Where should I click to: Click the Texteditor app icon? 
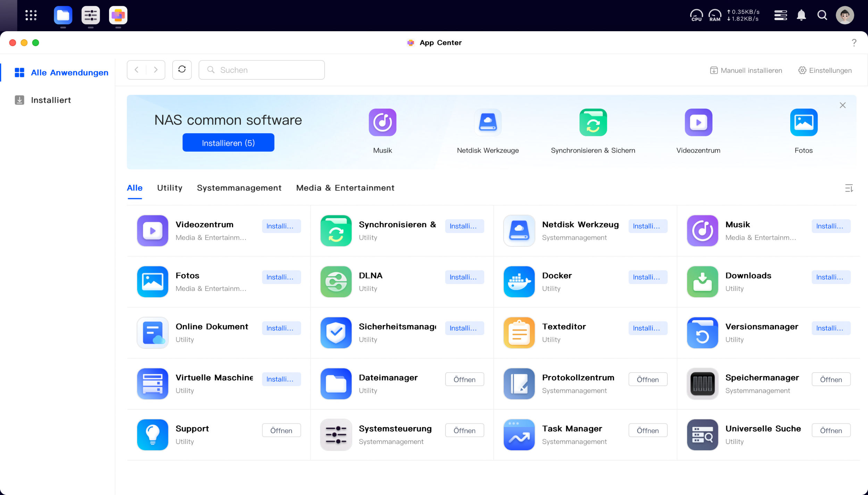coord(519,333)
